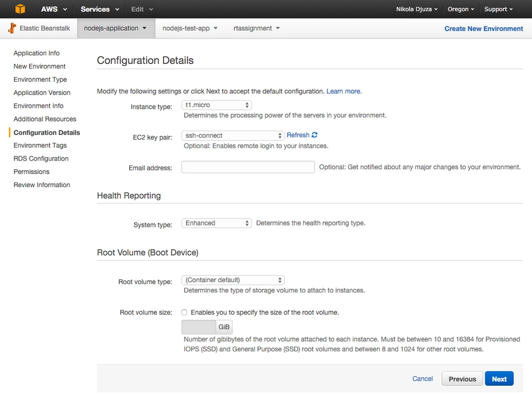Select the rtassignment application tab
Screen dimensions: 532x396
pyautogui.click(x=257, y=28)
